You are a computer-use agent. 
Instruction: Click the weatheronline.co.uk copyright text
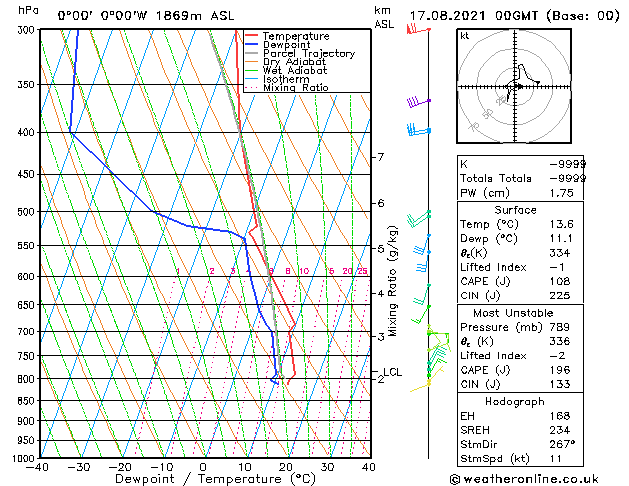(x=524, y=479)
